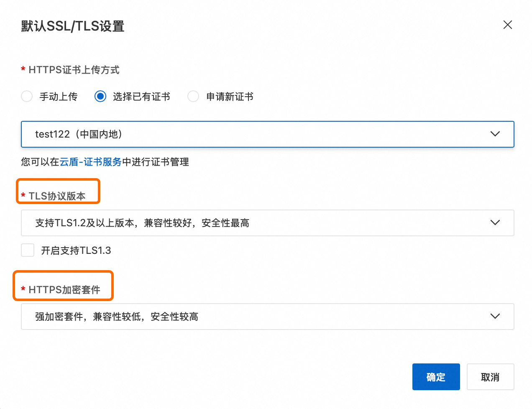Click the chevron arrow on certificate selector
Screen dimensions: 532x409
(x=495, y=134)
